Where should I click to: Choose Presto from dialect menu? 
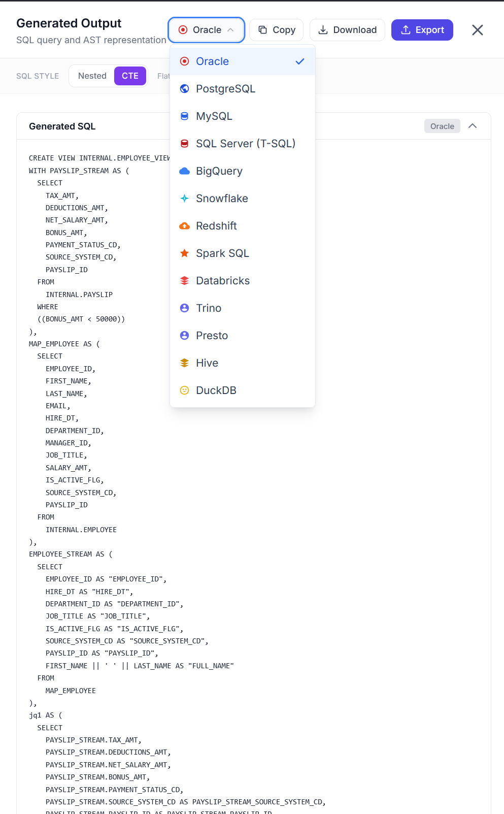[243, 336]
